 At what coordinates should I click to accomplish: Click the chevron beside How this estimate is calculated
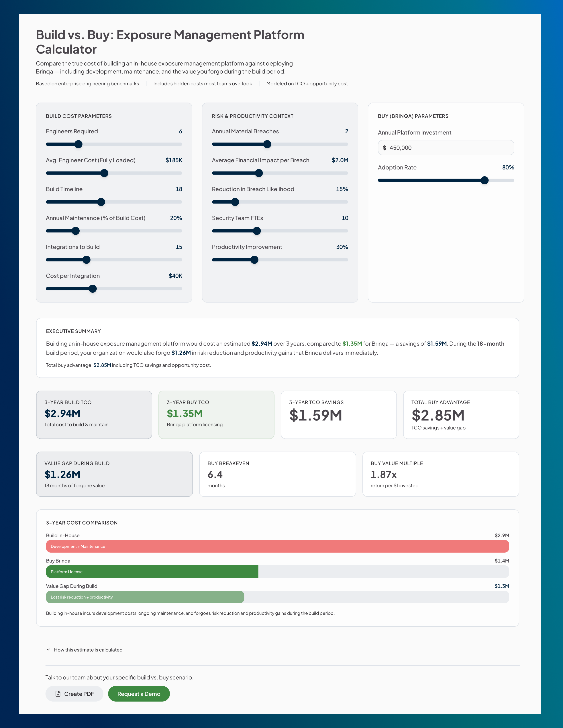point(48,650)
